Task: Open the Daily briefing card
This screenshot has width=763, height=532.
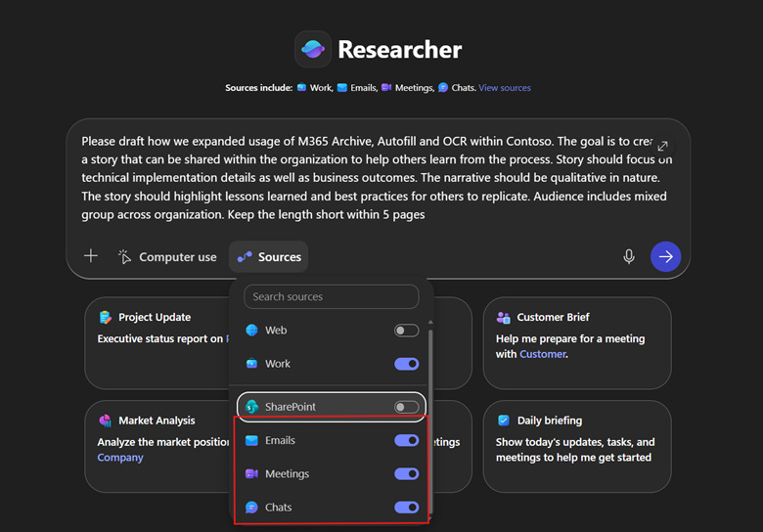Action: (577, 446)
